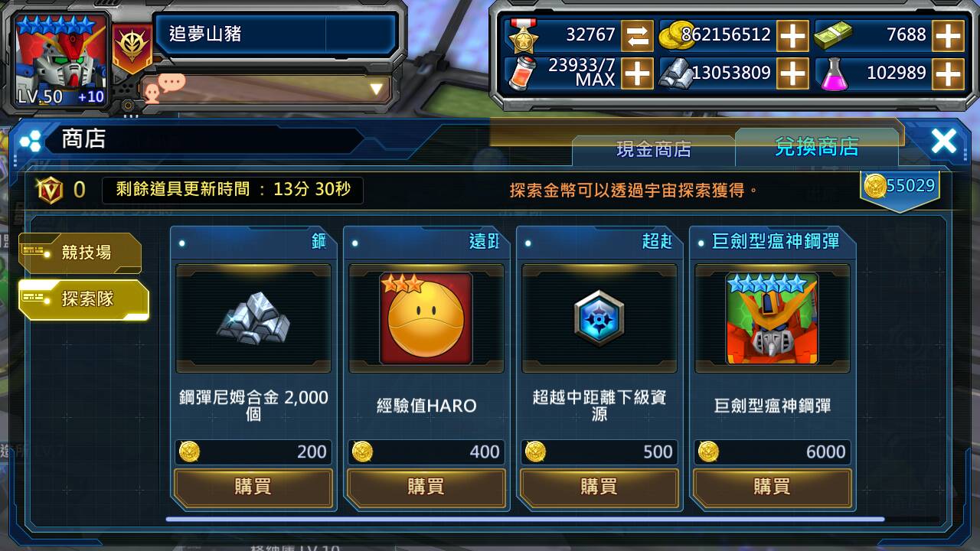The height and width of the screenshot is (551, 980).
Task: Refill energy canister with plus button
Action: click(x=637, y=73)
